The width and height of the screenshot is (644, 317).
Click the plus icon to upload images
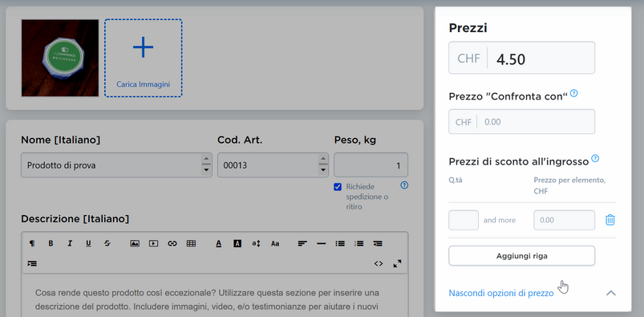tap(143, 47)
